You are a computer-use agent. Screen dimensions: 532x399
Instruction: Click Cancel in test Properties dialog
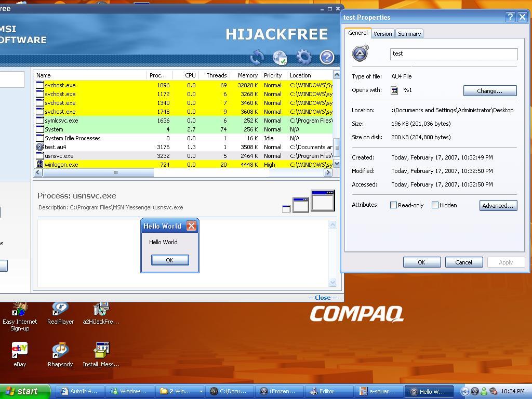pyautogui.click(x=463, y=262)
